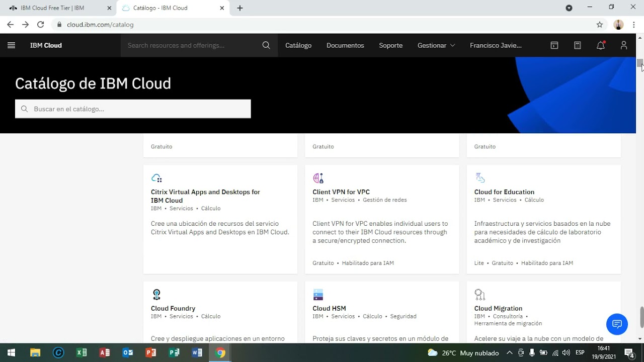Viewport: 644px width, 362px height.
Task: Click the ESP language indicator in tray
Action: point(580,353)
